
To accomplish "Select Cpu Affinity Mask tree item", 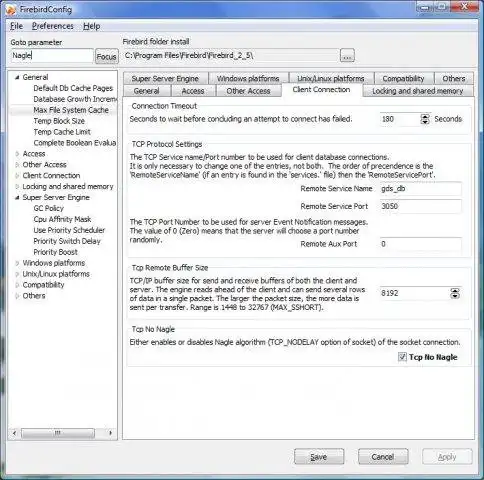I will click(x=62, y=219).
